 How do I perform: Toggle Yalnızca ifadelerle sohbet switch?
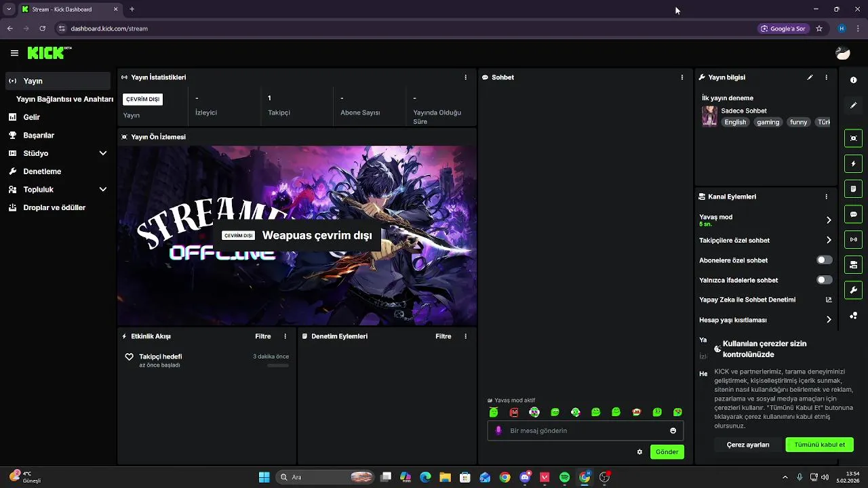[824, 280]
